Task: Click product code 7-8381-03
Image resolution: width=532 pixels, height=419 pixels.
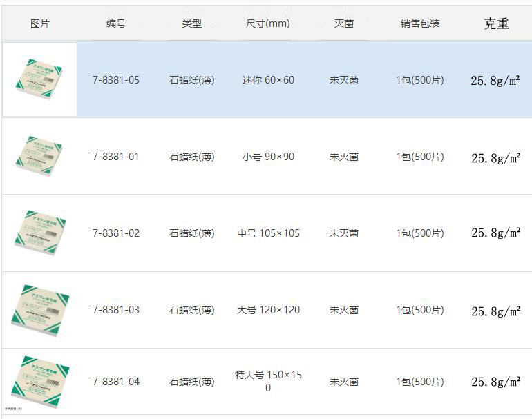Action: coord(116,310)
